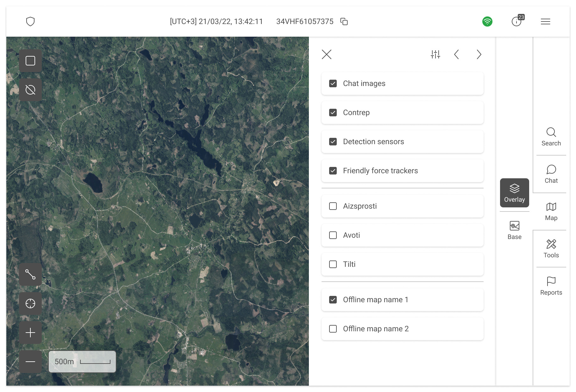Uncheck the Detection sensors overlay
The width and height of the screenshot is (576, 392).
click(333, 142)
